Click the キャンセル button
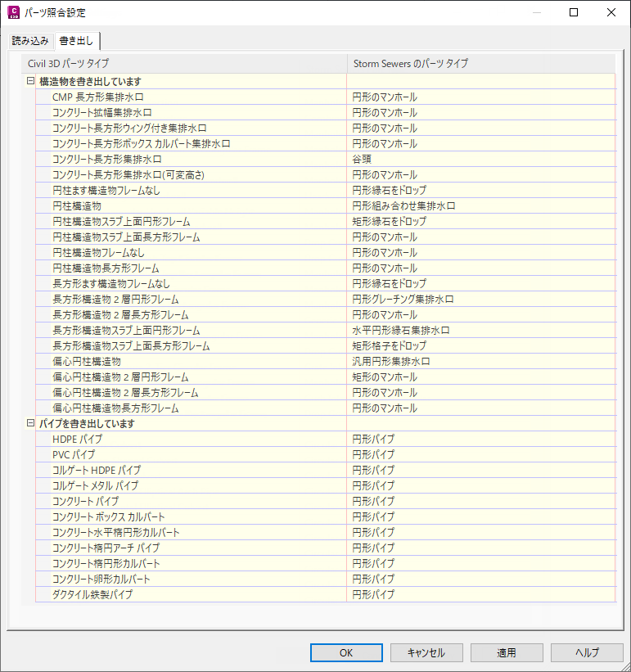The height and width of the screenshot is (672, 631). (426, 652)
